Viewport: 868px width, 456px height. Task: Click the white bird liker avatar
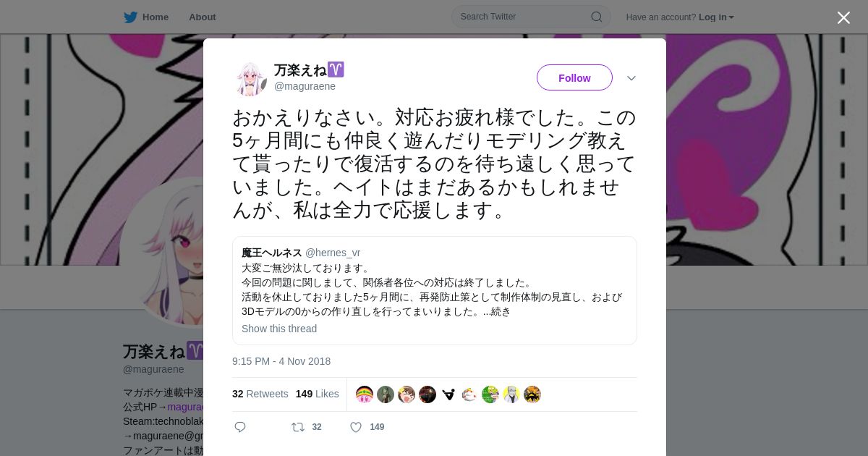point(469,394)
